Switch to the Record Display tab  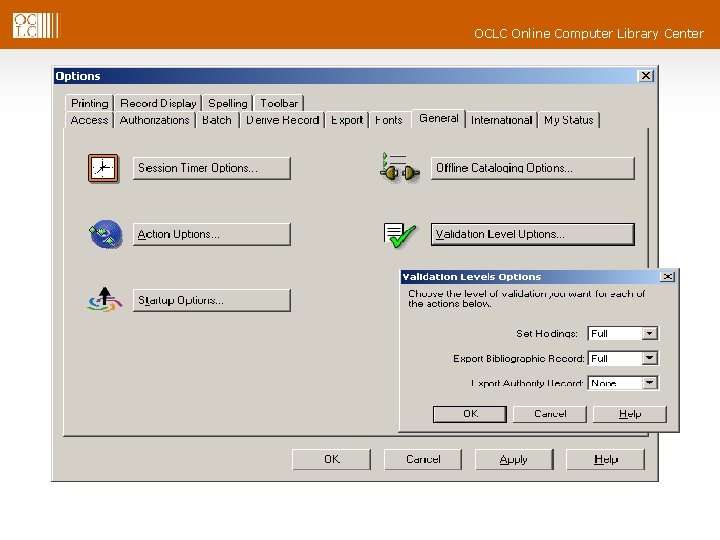[x=158, y=103]
